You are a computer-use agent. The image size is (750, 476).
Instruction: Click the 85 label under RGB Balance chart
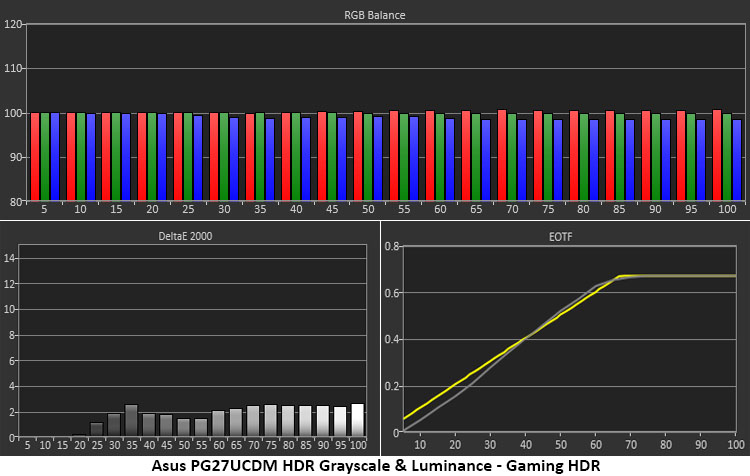pyautogui.click(x=619, y=209)
